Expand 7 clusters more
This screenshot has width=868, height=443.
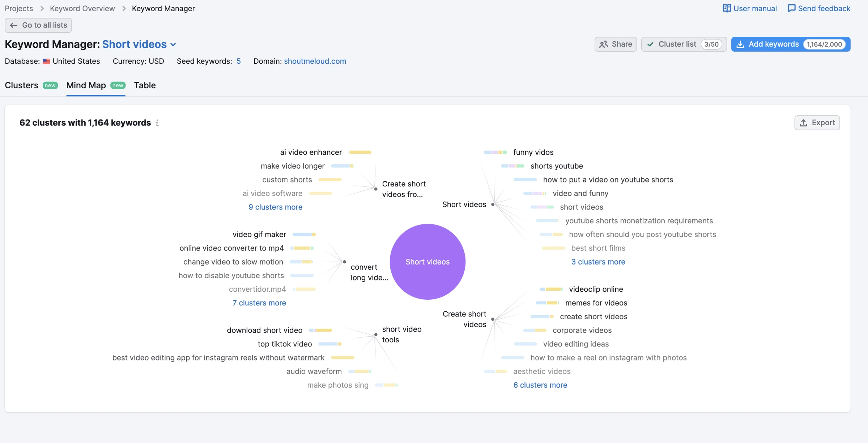(259, 303)
